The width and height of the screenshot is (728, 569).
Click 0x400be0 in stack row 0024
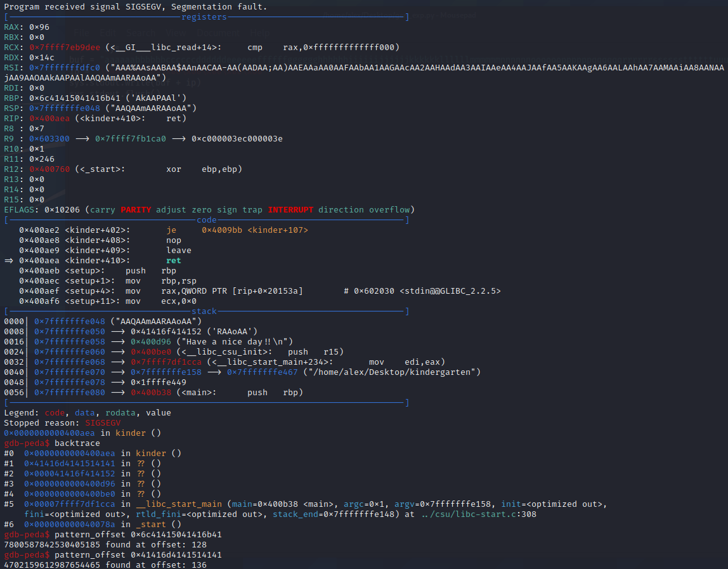151,352
